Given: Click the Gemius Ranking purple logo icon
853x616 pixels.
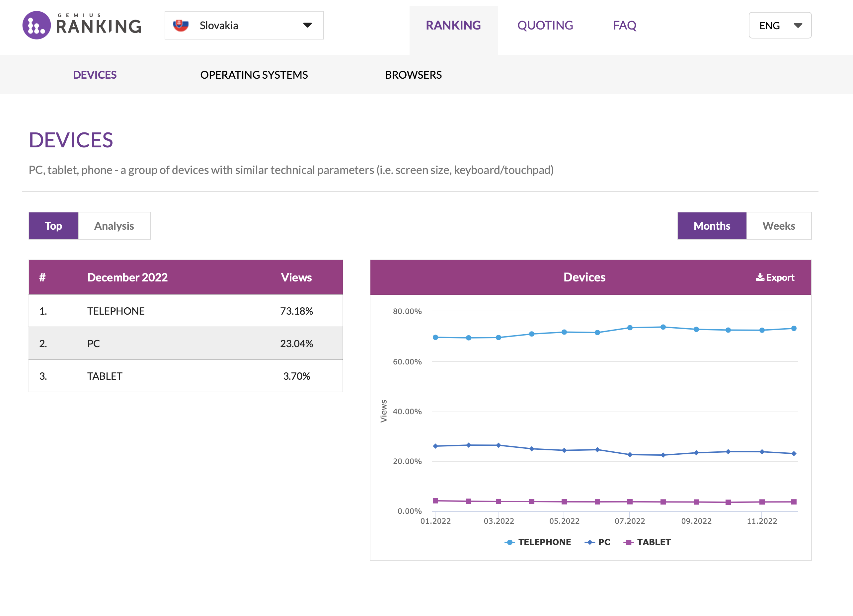Looking at the screenshot, I should point(37,25).
